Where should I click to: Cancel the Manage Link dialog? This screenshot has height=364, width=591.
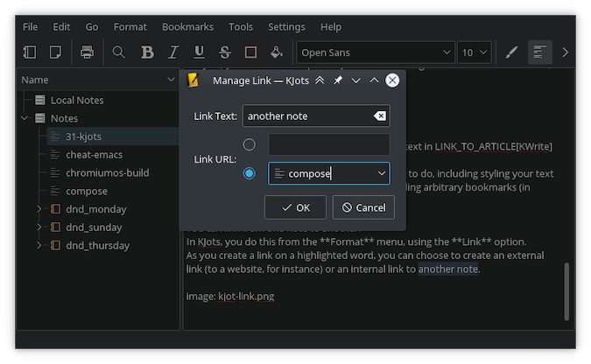[363, 207]
